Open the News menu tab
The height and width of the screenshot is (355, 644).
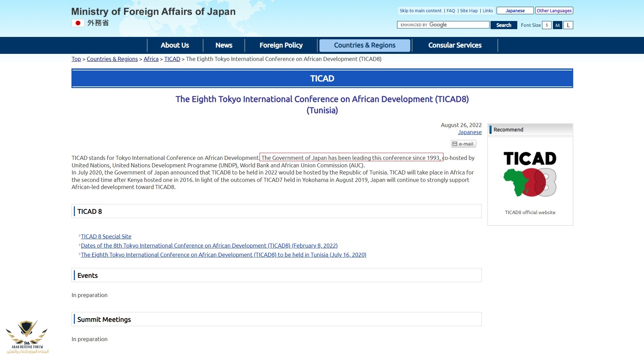point(224,45)
